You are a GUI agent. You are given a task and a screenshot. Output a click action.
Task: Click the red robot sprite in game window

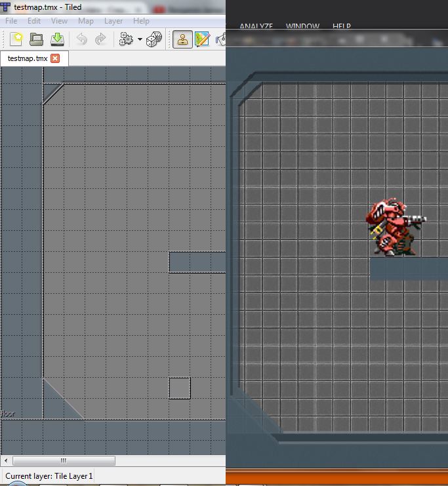[x=396, y=228]
